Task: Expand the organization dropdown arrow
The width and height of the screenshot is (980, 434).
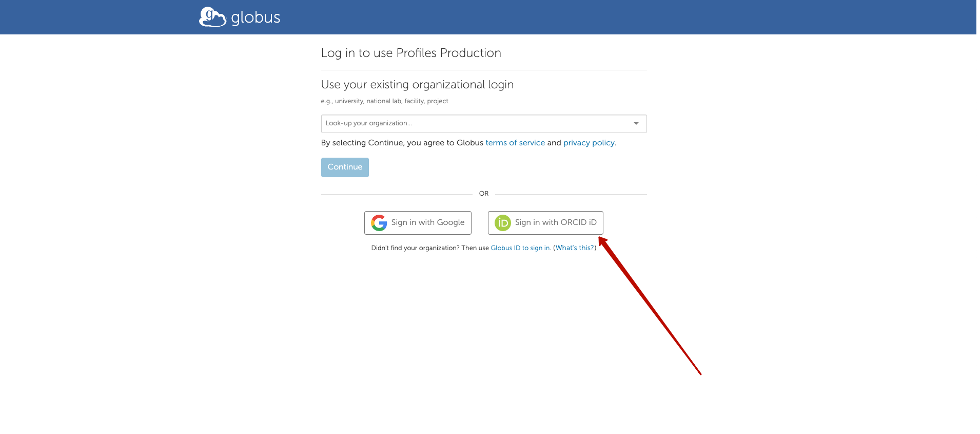Action: point(636,124)
